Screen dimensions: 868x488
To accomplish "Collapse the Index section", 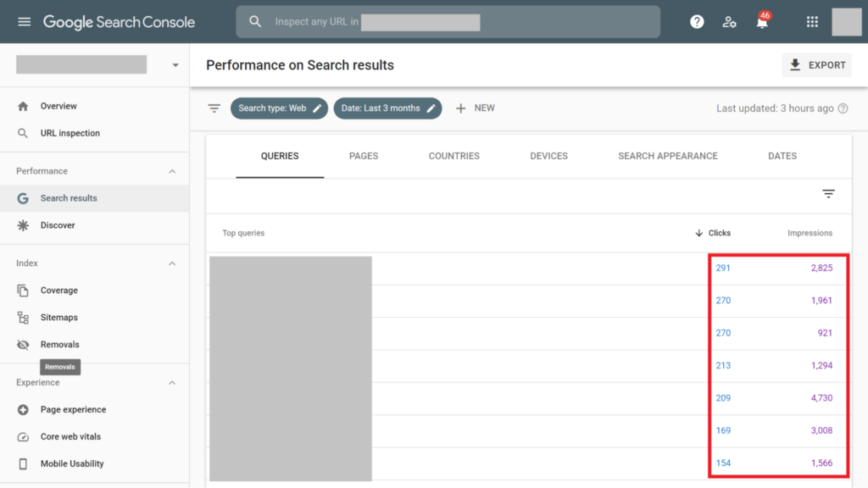I will (x=172, y=263).
